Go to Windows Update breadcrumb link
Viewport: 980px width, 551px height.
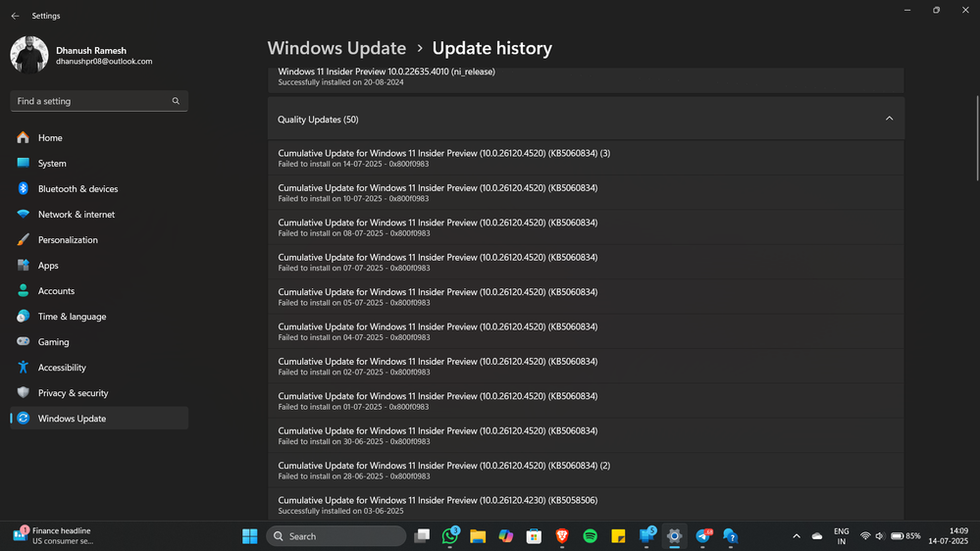pos(336,48)
